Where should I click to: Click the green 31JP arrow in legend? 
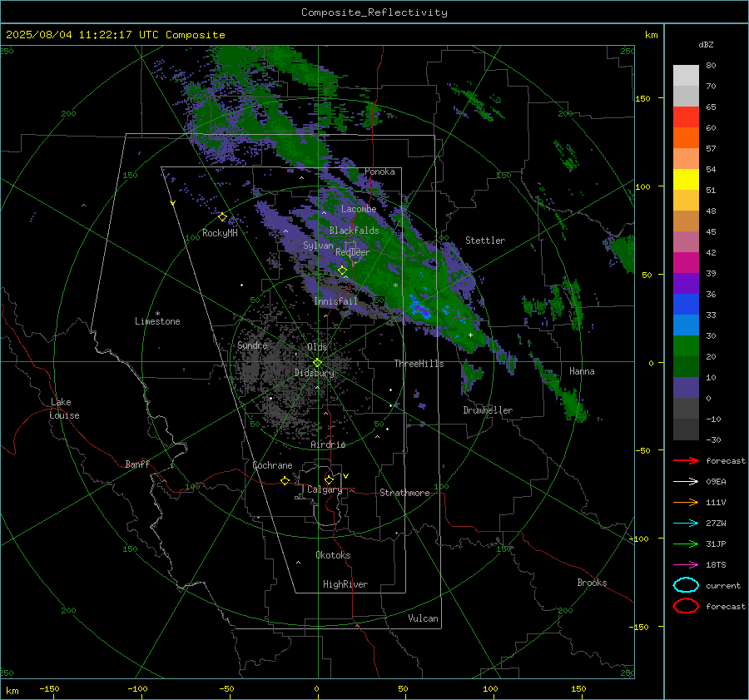(686, 544)
